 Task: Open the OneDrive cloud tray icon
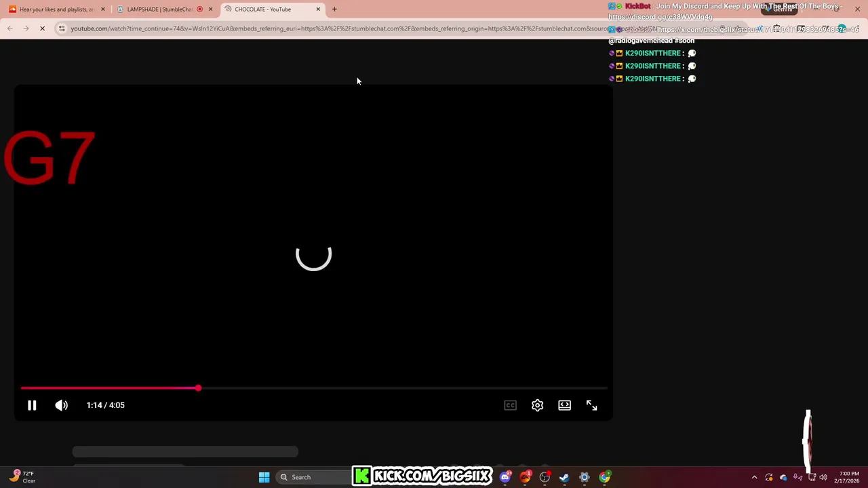point(783,477)
